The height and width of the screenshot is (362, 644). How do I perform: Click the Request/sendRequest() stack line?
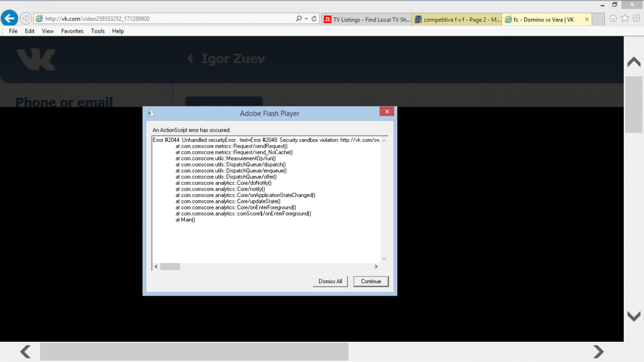coord(231,146)
